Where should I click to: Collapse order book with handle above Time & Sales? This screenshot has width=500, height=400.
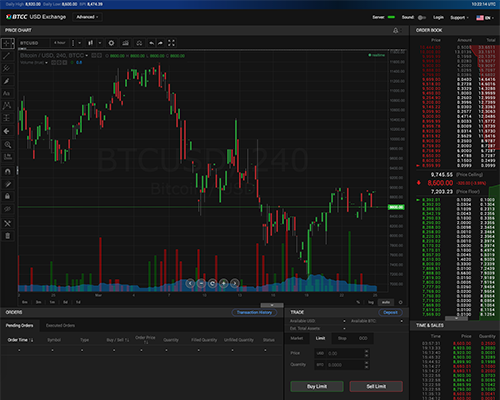click(456, 318)
